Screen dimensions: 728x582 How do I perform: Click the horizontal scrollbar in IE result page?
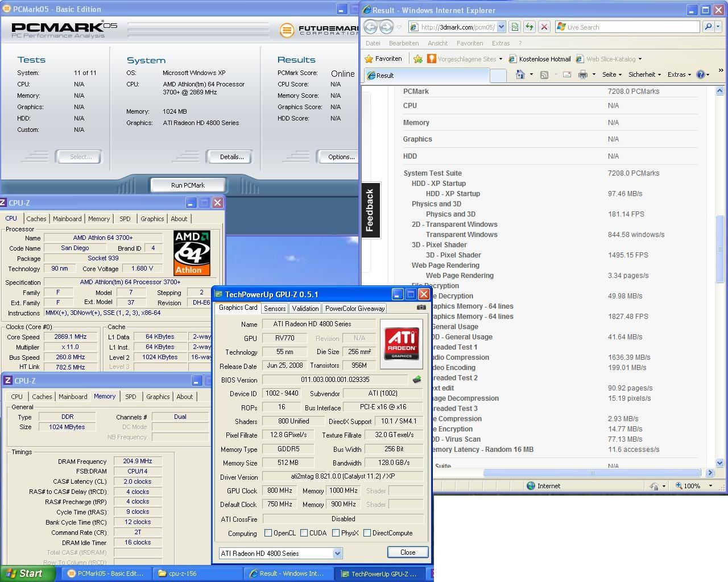point(591,472)
